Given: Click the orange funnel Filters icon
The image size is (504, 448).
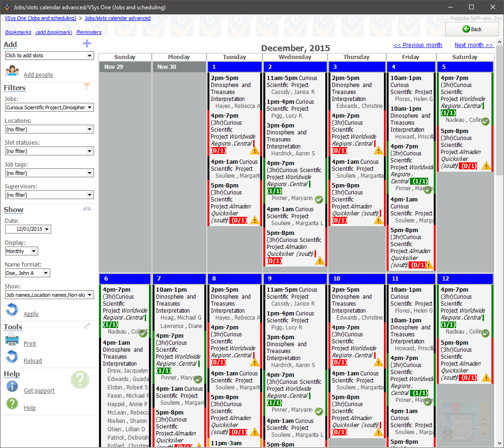Looking at the screenshot, I should click(x=87, y=86).
